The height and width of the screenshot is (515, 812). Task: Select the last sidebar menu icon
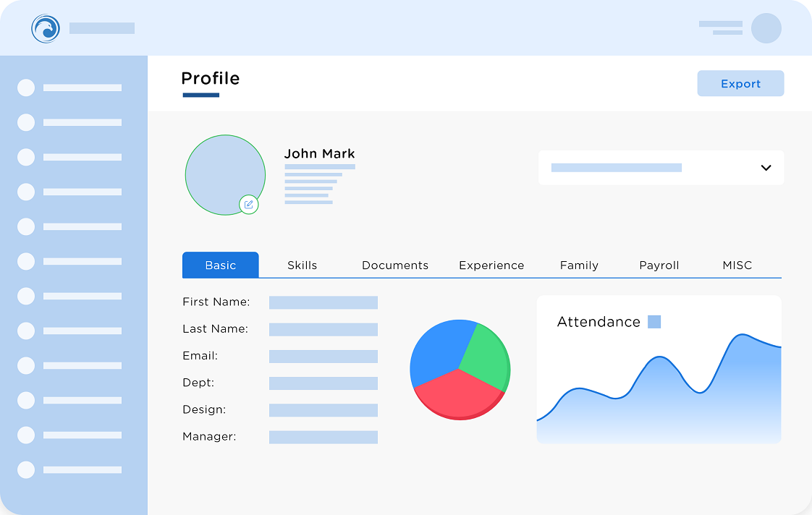[x=26, y=469]
